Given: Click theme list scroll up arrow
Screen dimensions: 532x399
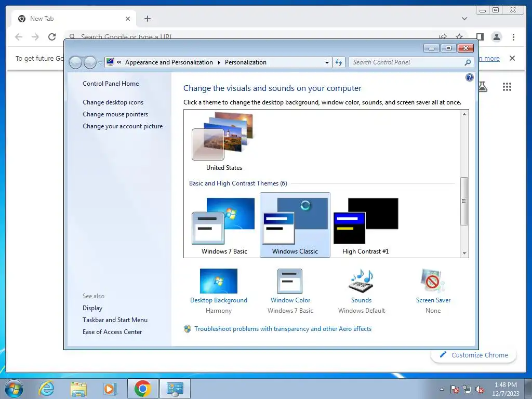Looking at the screenshot, I should 464,114.
